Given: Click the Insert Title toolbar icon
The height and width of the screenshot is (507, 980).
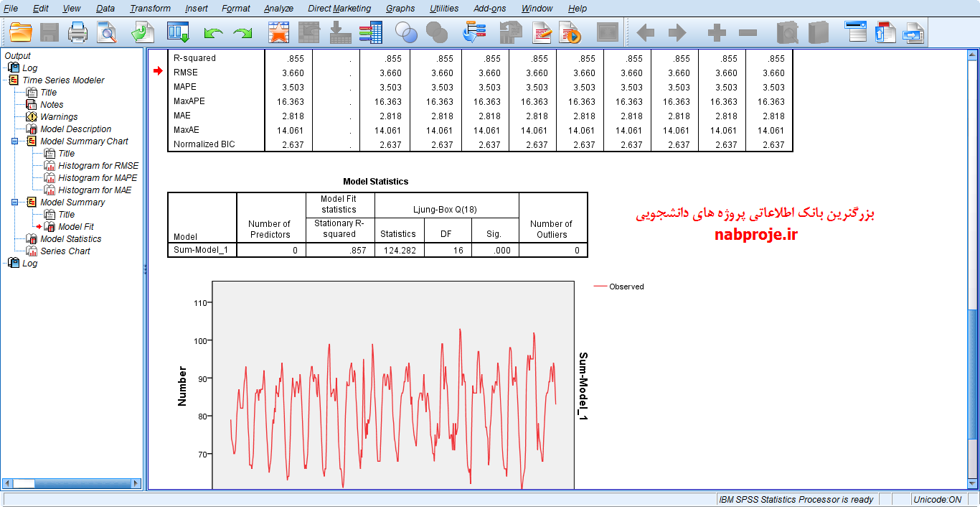Looking at the screenshot, I should pyautogui.click(x=886, y=32).
